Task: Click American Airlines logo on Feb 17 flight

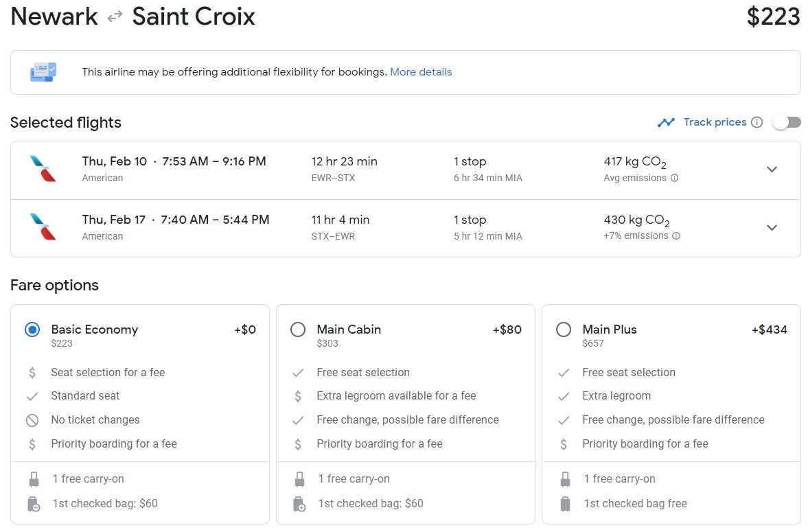Action: (x=43, y=227)
